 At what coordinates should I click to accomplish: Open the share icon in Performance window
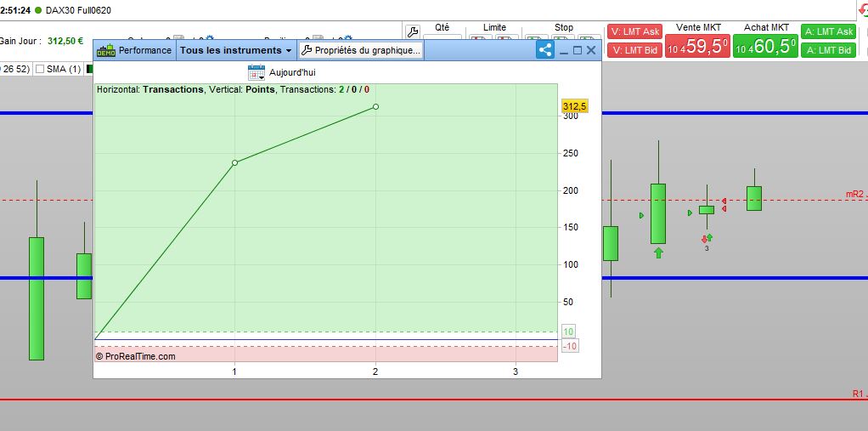pyautogui.click(x=545, y=50)
